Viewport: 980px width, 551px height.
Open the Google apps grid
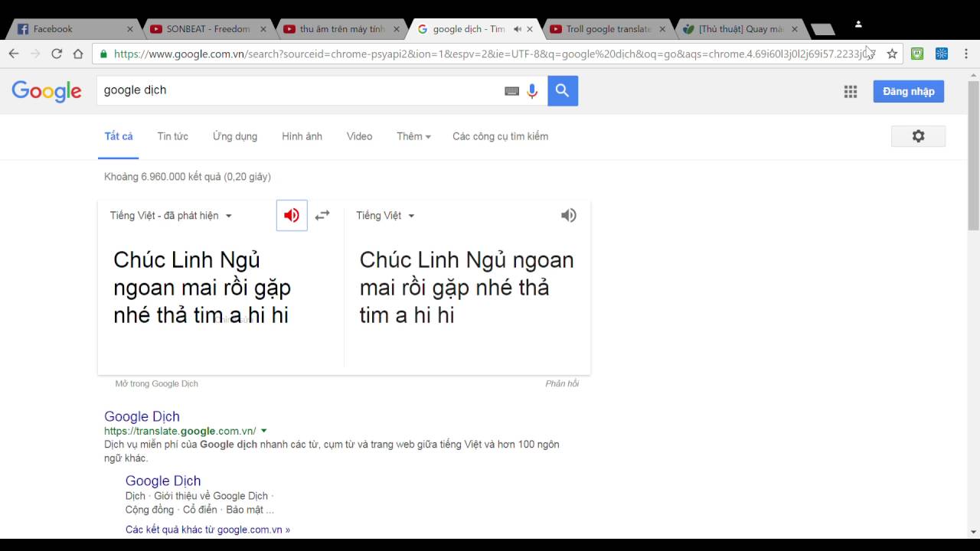click(x=851, y=91)
